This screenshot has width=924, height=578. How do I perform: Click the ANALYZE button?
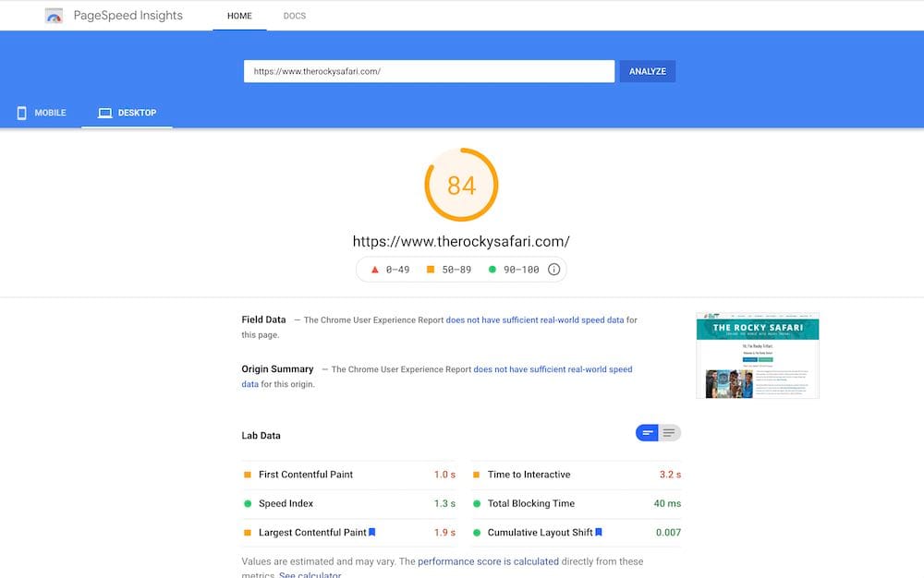pos(648,71)
